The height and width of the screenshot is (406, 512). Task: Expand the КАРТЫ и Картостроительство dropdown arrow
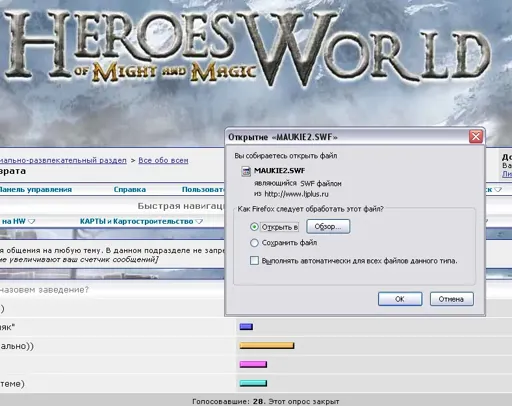(x=199, y=221)
